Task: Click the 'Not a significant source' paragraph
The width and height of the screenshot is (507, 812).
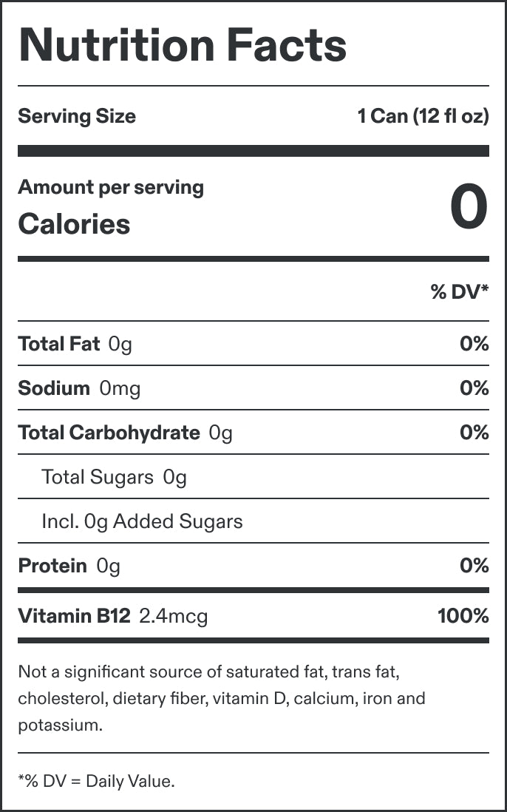Action: pos(222,698)
